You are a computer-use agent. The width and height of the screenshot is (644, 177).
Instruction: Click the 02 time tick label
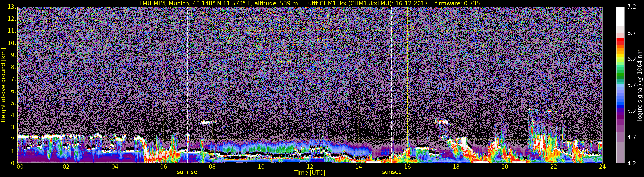[66, 167]
